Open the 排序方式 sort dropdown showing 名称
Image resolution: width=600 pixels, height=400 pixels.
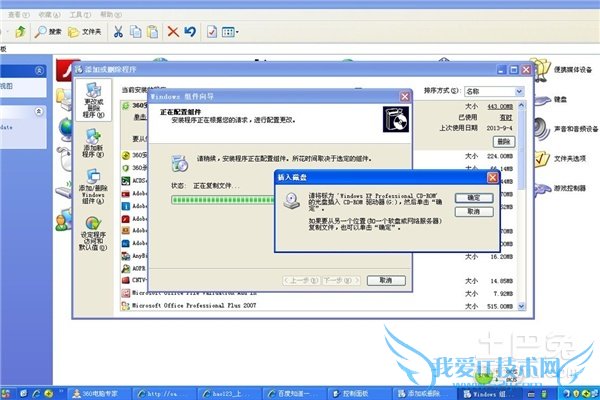[494, 91]
